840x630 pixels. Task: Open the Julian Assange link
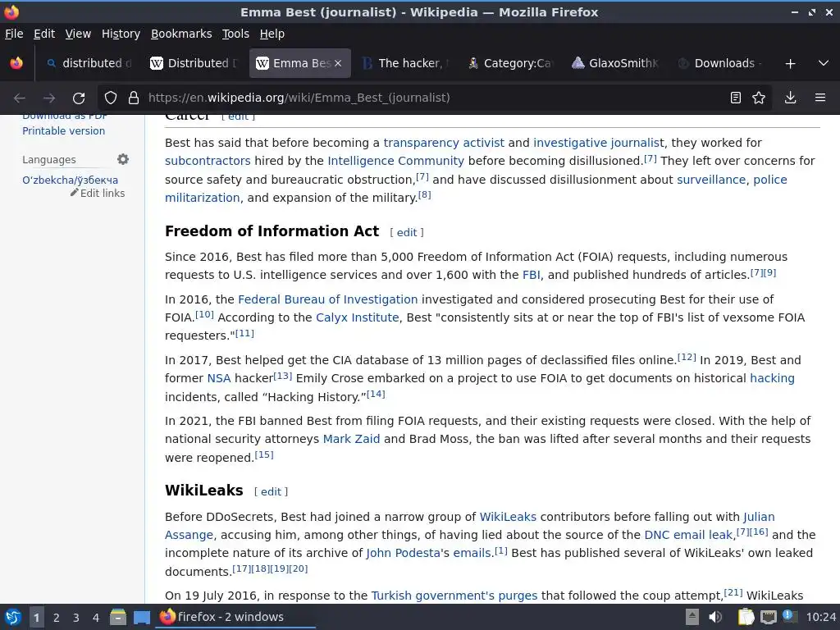tap(759, 517)
